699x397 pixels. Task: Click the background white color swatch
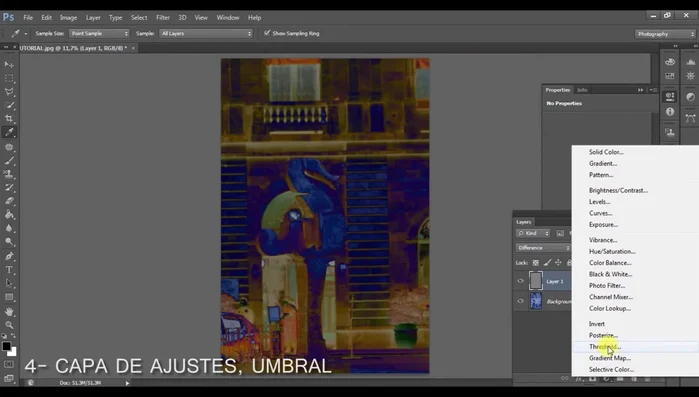(x=13, y=352)
